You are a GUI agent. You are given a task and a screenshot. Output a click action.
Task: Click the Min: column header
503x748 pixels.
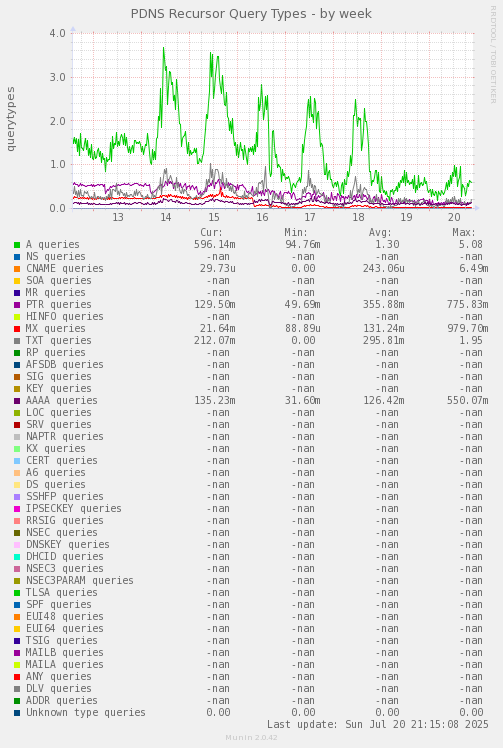296,233
